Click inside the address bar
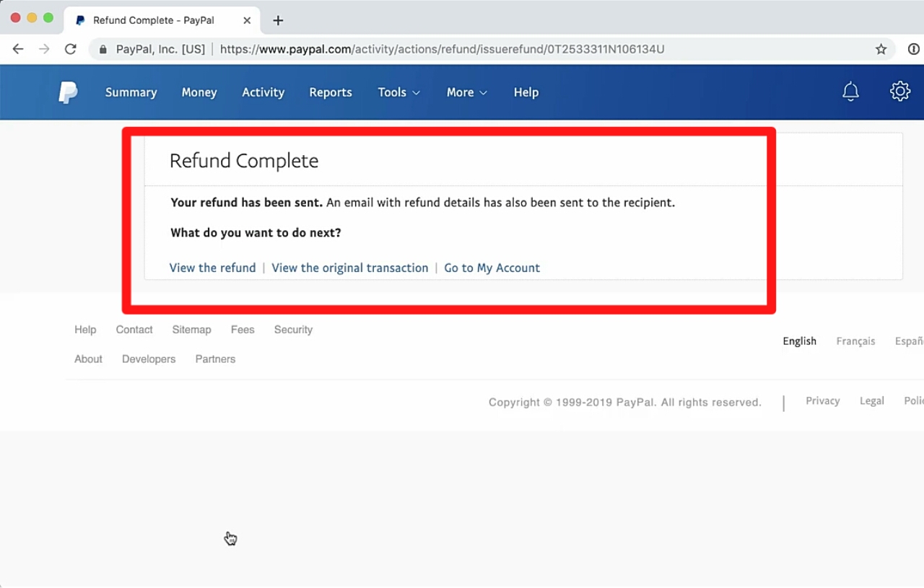 tap(505, 49)
